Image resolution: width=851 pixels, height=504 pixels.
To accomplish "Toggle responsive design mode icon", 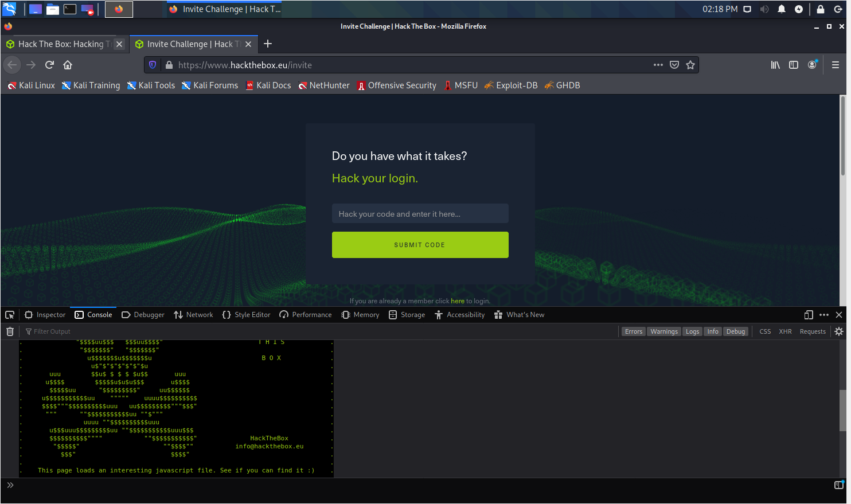I will tap(809, 315).
